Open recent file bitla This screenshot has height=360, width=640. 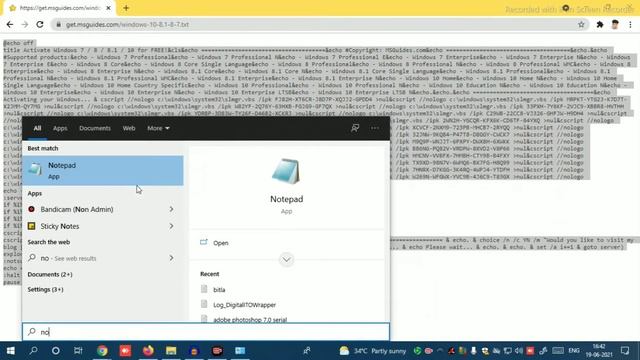(x=219, y=289)
